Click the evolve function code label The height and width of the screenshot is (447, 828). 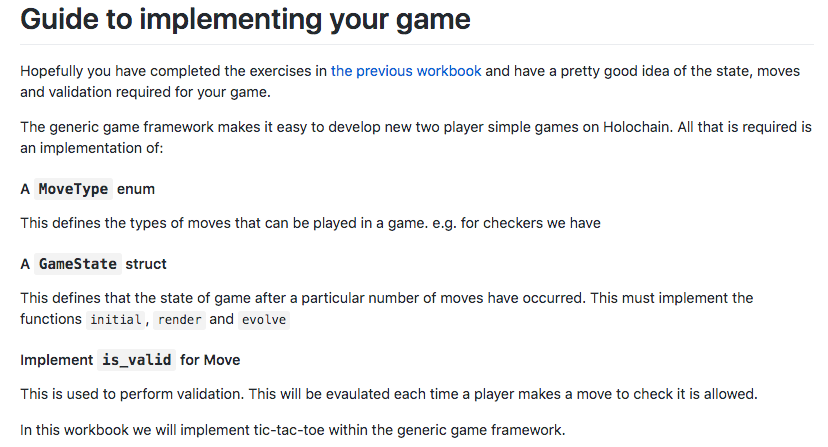pyautogui.click(x=264, y=320)
